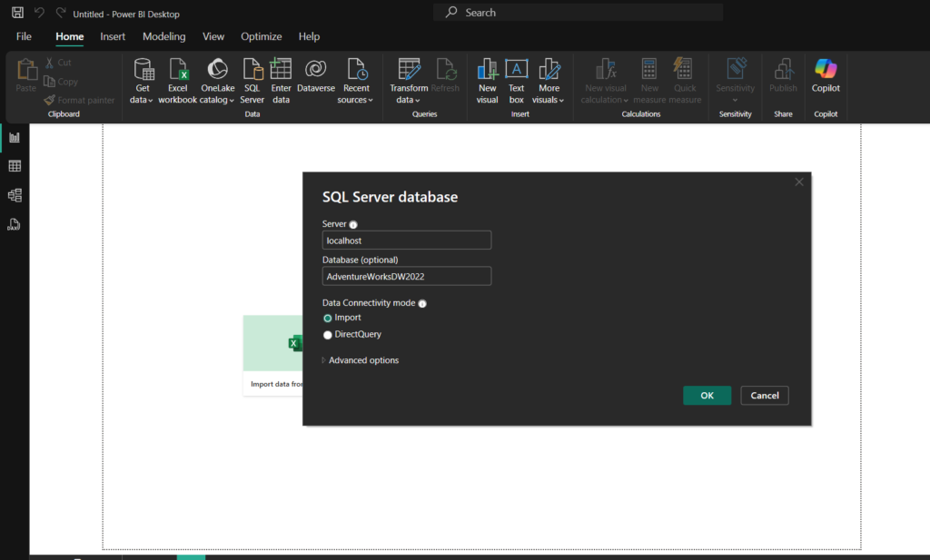Select the Import radio button

click(x=327, y=319)
